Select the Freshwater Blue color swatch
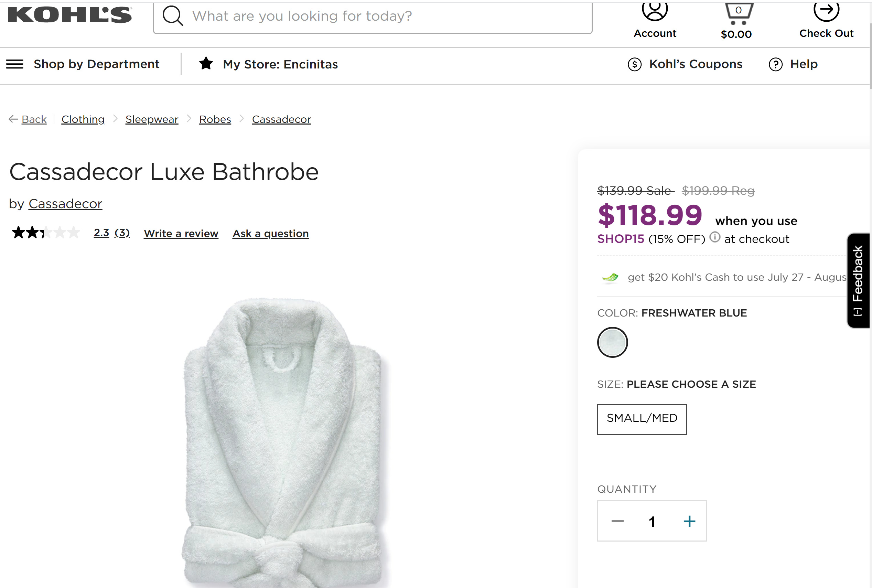 (x=612, y=342)
